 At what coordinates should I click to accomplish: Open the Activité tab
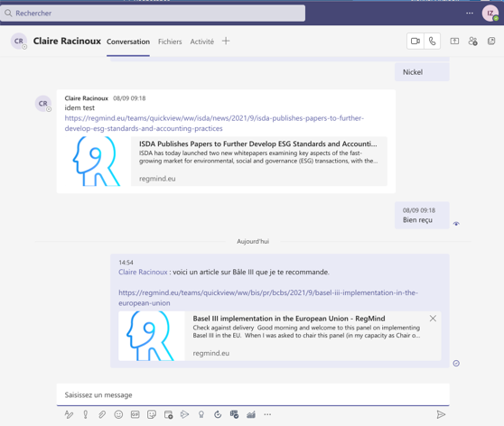(201, 42)
